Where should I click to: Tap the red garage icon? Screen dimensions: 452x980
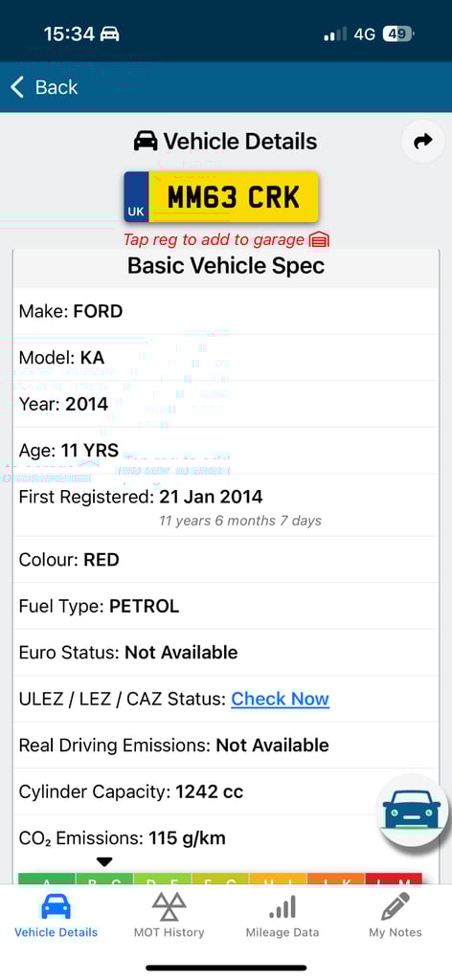tap(319, 240)
